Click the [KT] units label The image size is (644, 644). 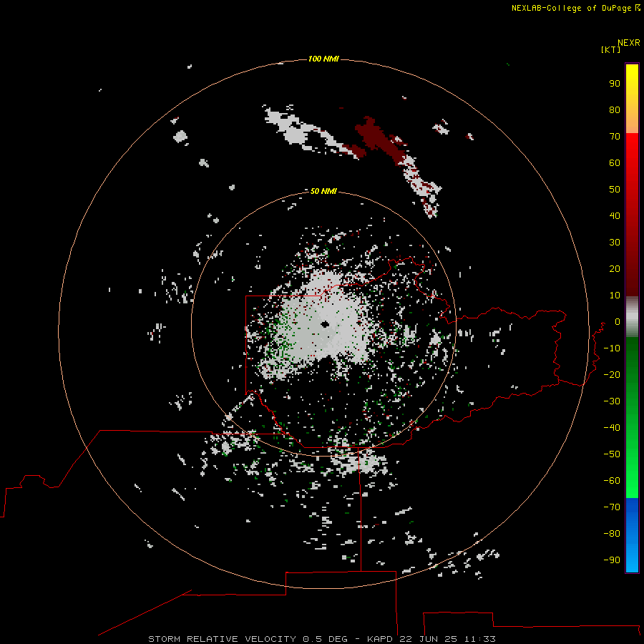610,49
